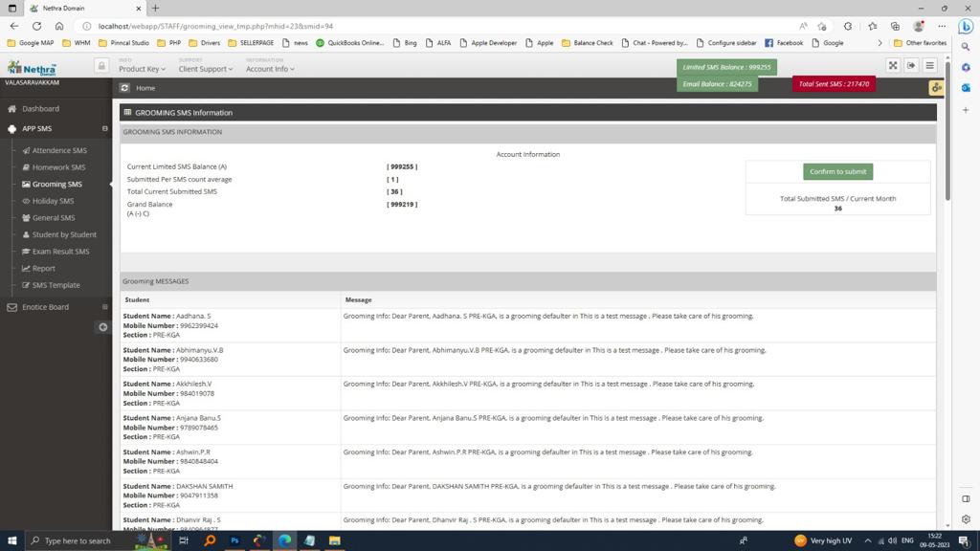Open the Other favorites bookmark folder
The image size is (980, 551).
point(920,43)
